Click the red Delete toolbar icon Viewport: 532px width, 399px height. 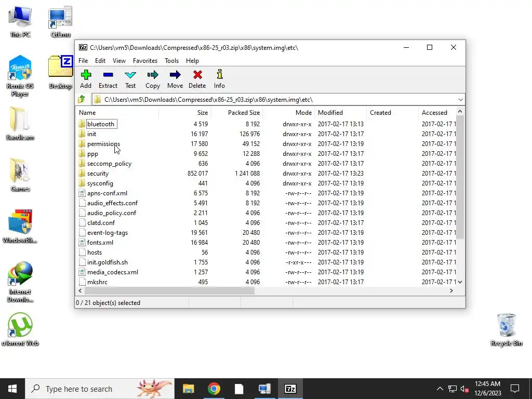pyautogui.click(x=197, y=79)
